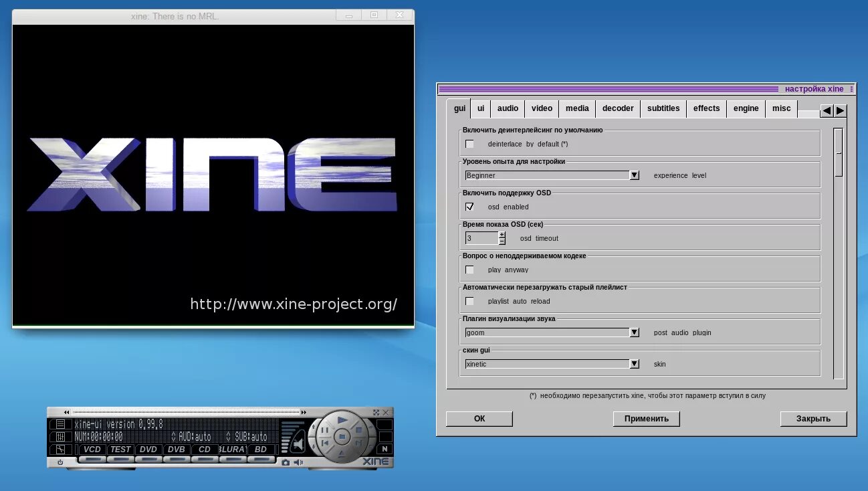Adjust the volume level bars
Viewport: 868px width, 491px height.
click(289, 437)
